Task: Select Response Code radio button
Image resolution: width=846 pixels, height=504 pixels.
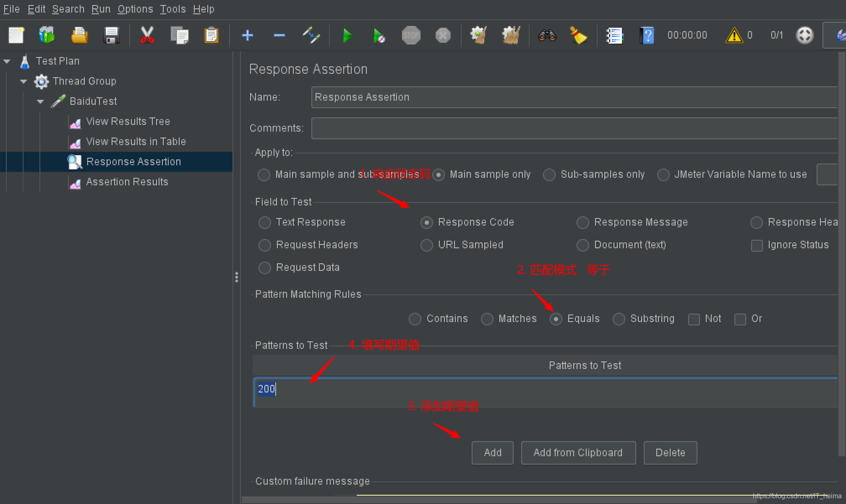Action: click(x=427, y=222)
